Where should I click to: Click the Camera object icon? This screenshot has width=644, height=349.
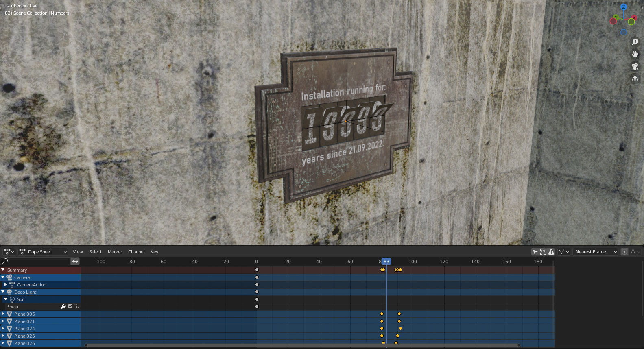click(9, 277)
